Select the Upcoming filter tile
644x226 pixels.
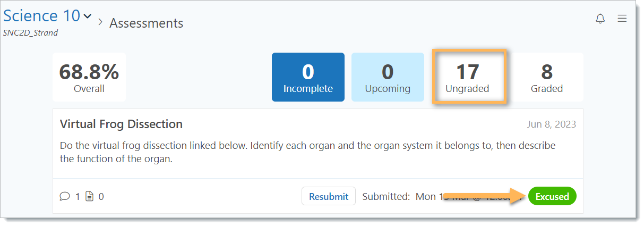[388, 77]
